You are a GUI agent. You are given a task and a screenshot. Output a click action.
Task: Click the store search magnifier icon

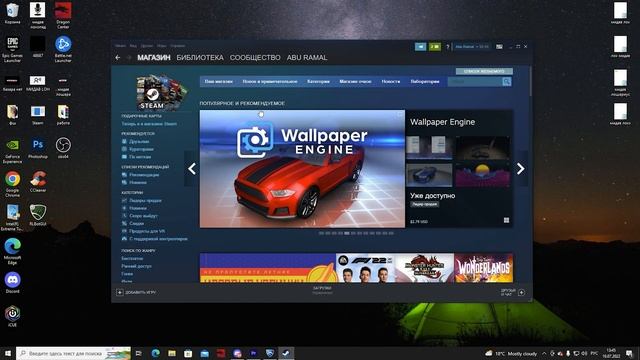coord(507,82)
